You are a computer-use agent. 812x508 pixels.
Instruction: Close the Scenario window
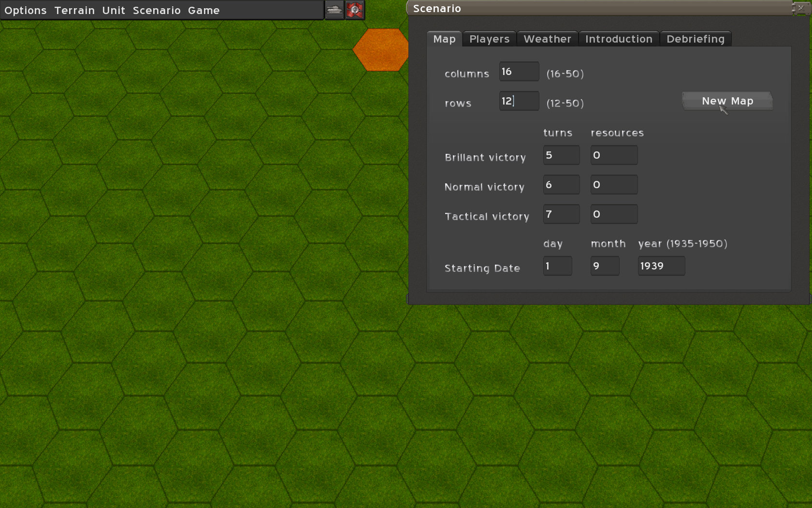click(800, 8)
